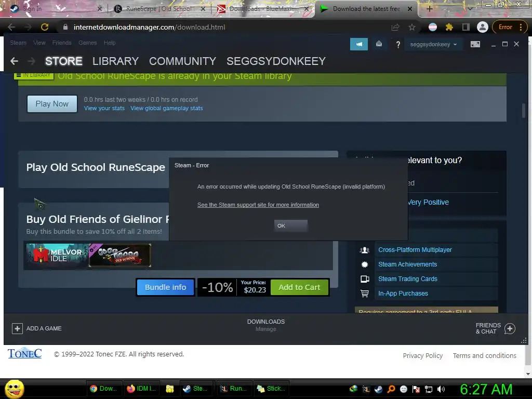Click the volume speaker tray icon

442,389
